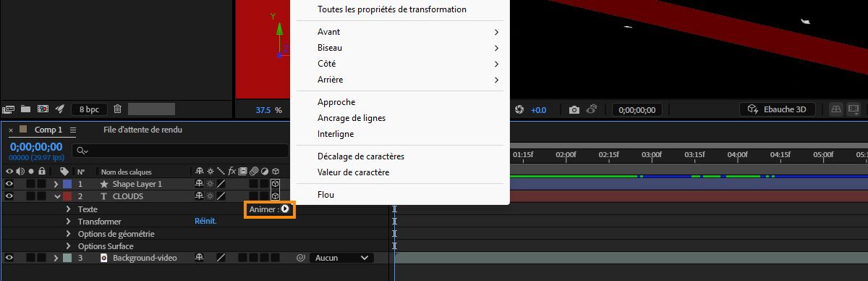This screenshot has height=281, width=868.
Task: Click the shy column header icon
Action: pos(199,172)
